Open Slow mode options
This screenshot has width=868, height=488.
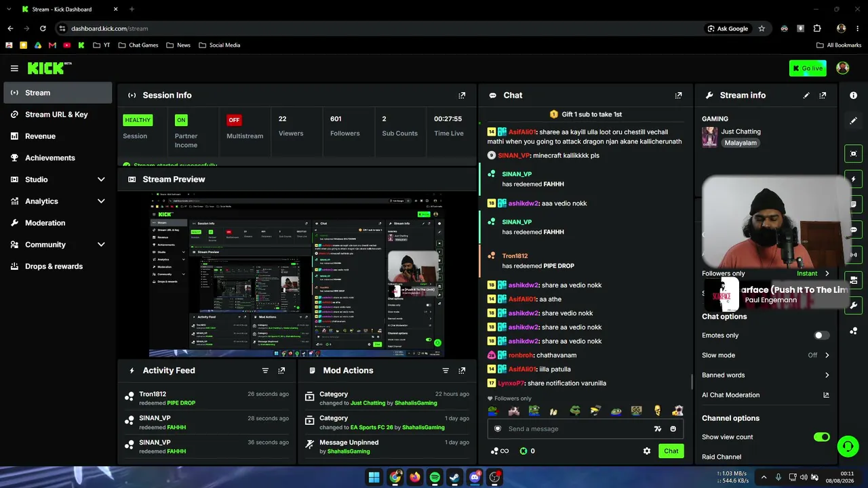click(x=766, y=355)
